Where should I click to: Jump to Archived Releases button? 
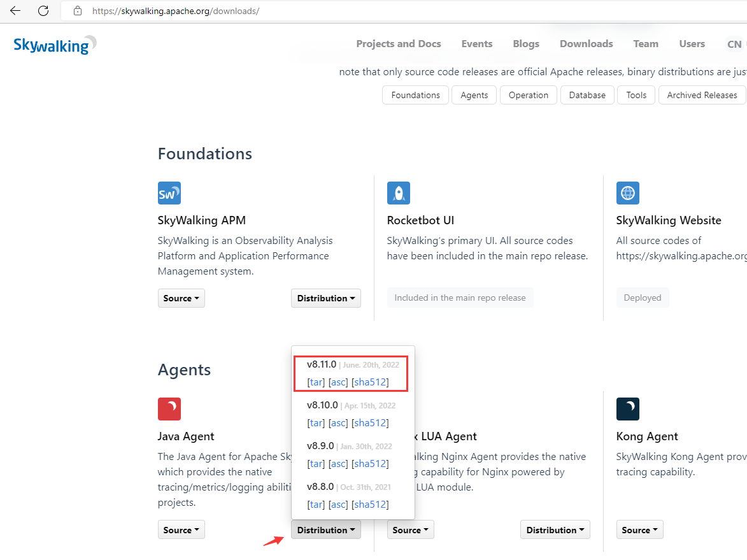pyautogui.click(x=702, y=95)
